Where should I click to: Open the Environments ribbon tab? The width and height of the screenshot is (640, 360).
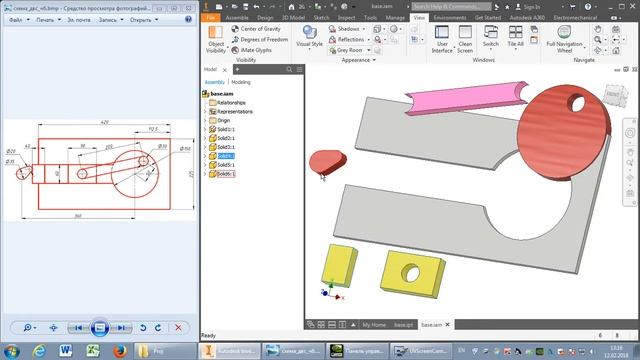coord(450,18)
